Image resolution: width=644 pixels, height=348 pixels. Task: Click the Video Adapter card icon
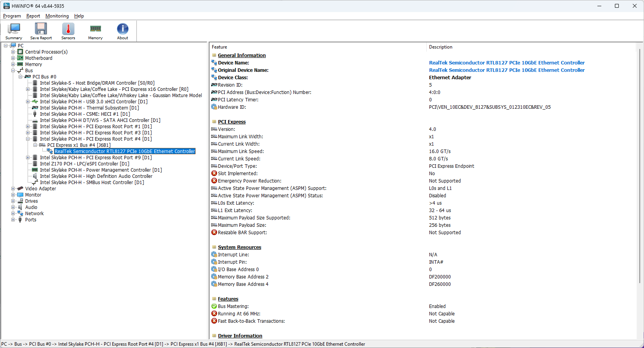pyautogui.click(x=20, y=188)
